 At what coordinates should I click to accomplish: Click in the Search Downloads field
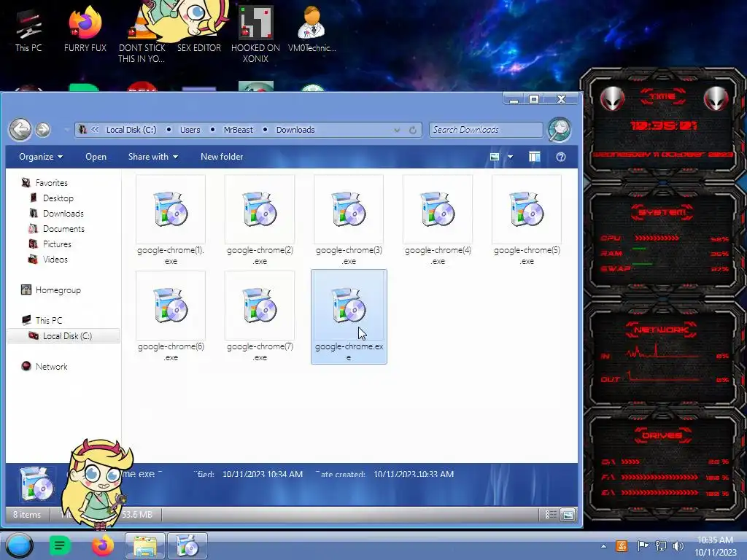[x=485, y=130]
